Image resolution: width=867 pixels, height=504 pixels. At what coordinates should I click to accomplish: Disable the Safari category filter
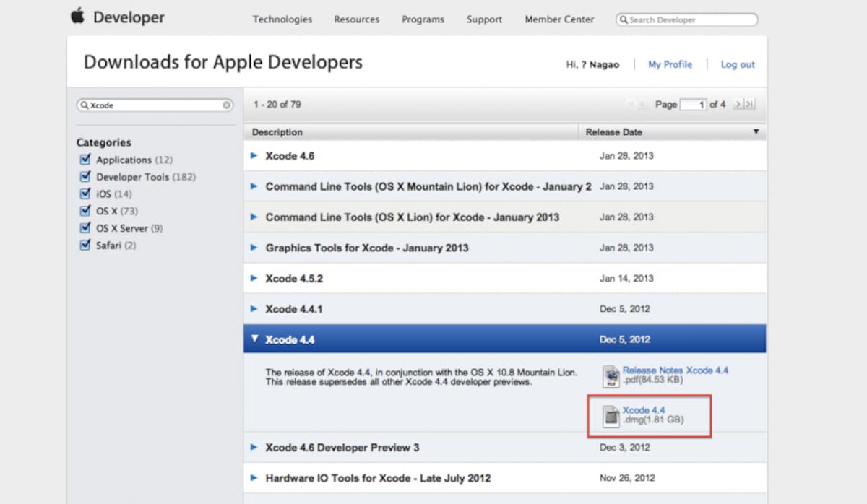tap(85, 246)
